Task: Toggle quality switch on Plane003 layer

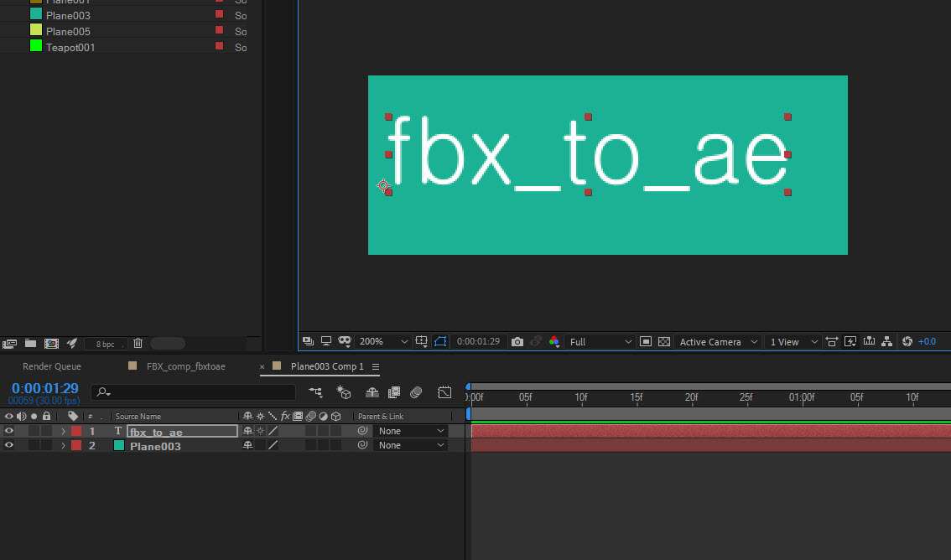Action: point(273,445)
